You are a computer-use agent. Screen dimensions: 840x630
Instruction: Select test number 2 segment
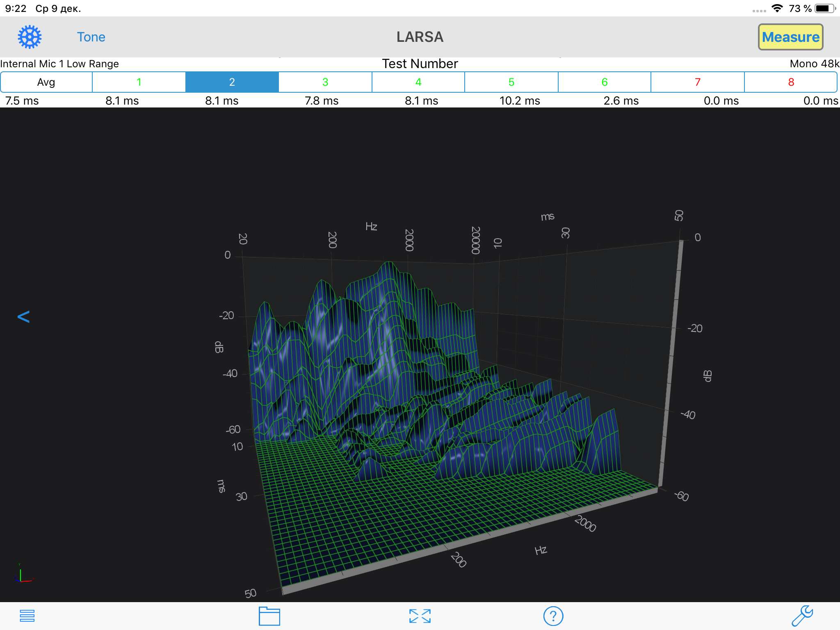pyautogui.click(x=232, y=82)
